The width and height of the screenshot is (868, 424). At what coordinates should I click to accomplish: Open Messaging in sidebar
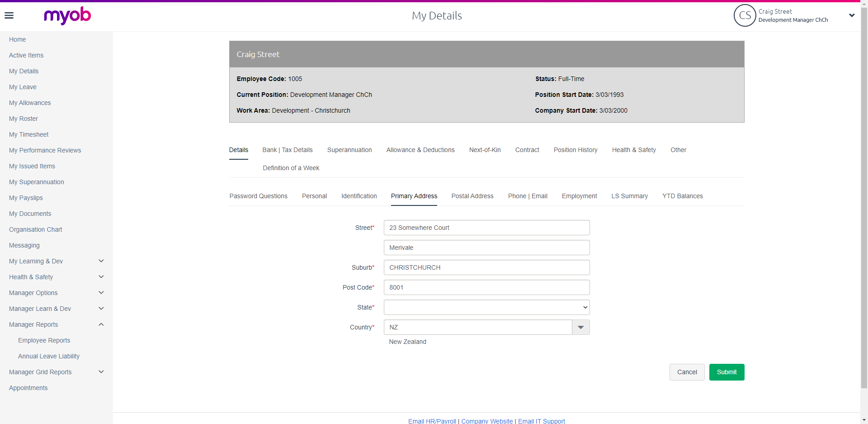click(24, 245)
